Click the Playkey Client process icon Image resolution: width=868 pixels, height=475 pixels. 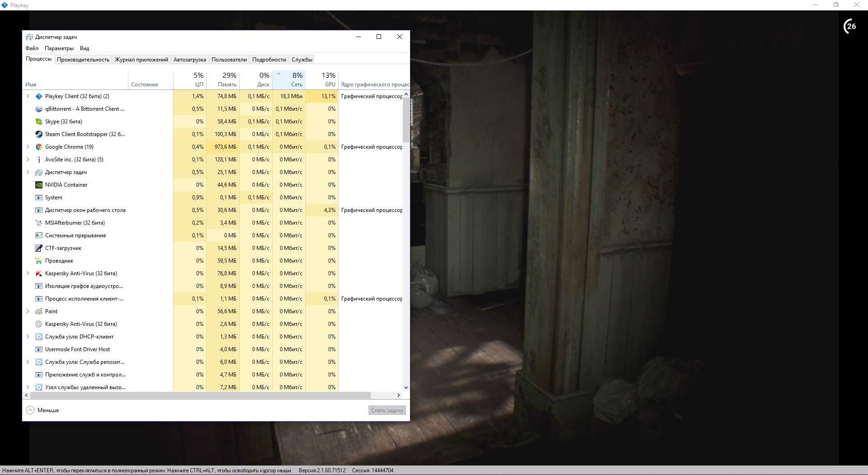pos(39,96)
